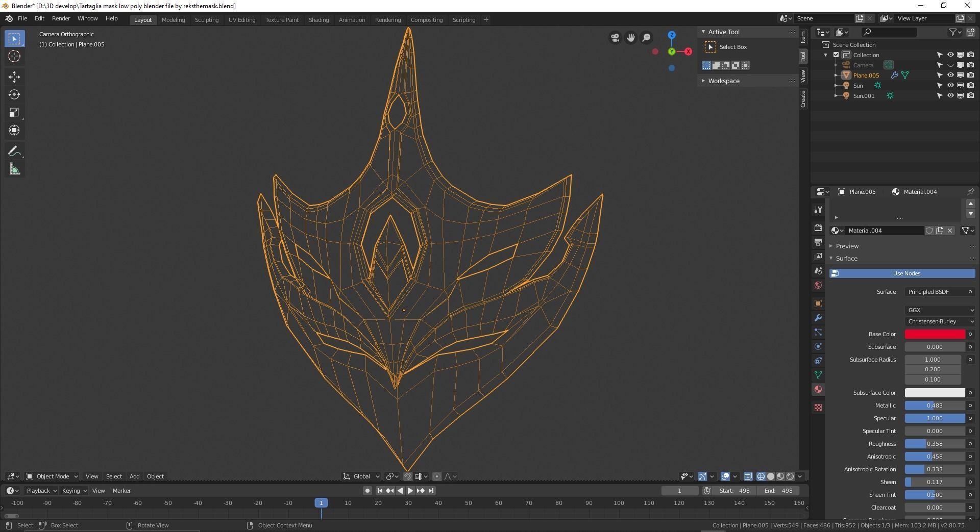The height and width of the screenshot is (532, 980).
Task: Collapse the Surface panel
Action: (846, 259)
